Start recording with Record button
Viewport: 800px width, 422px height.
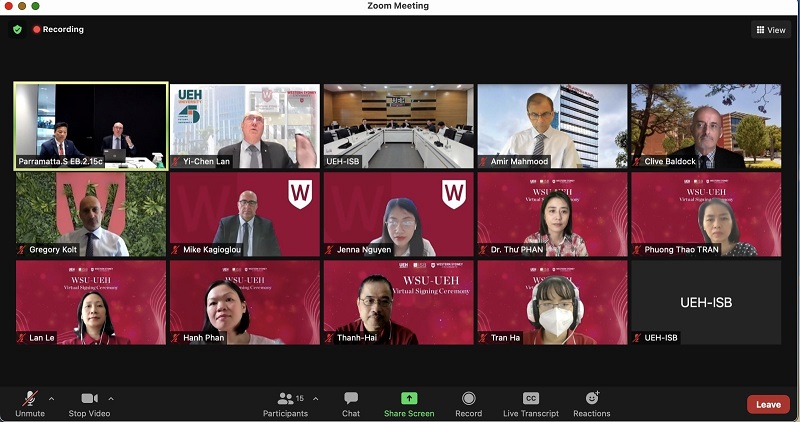click(468, 404)
